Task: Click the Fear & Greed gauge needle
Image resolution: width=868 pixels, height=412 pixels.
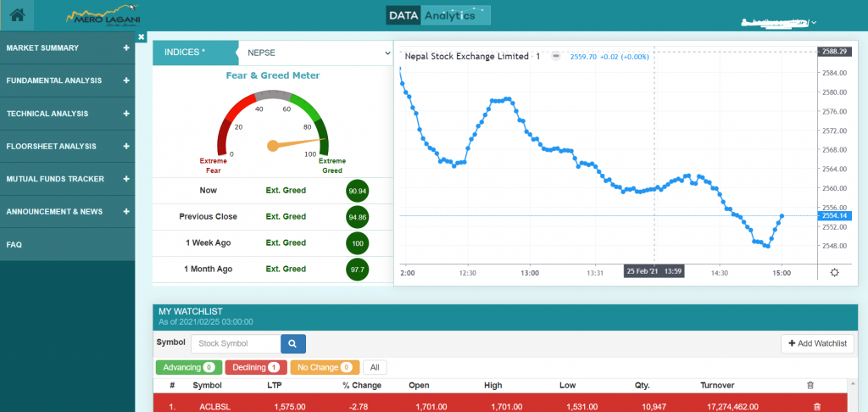Action: (x=298, y=142)
